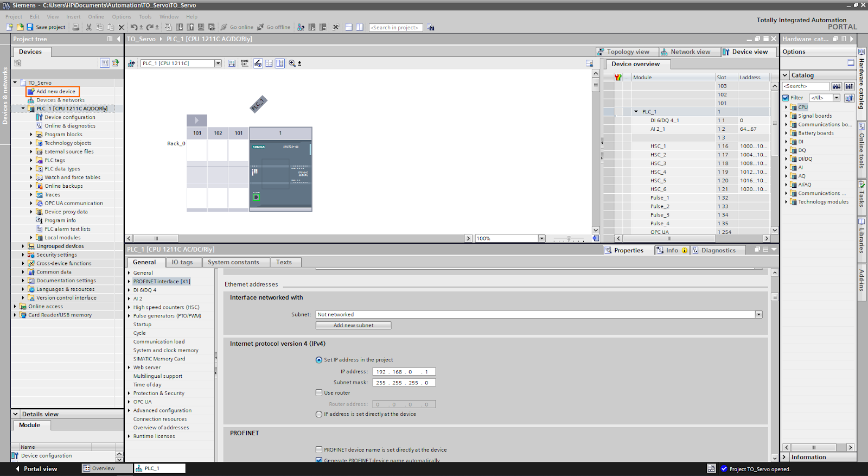Click the Print icon in the toolbar
Viewport: 868px width, 476px height.
tap(75, 27)
